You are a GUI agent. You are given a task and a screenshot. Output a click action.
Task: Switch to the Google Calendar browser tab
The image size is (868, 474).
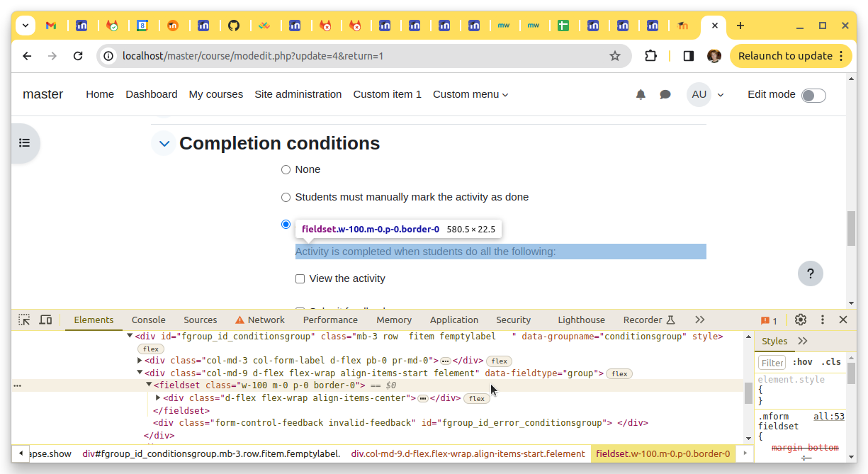[x=142, y=26]
